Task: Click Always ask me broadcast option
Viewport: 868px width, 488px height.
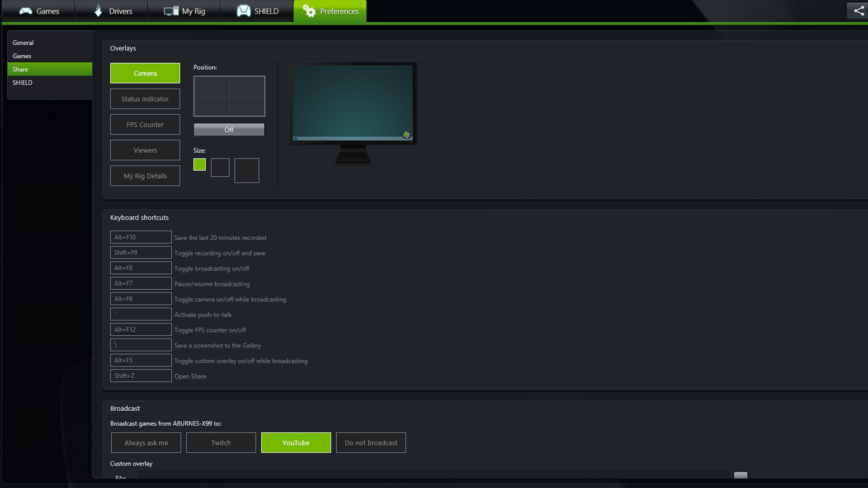Action: click(x=146, y=442)
